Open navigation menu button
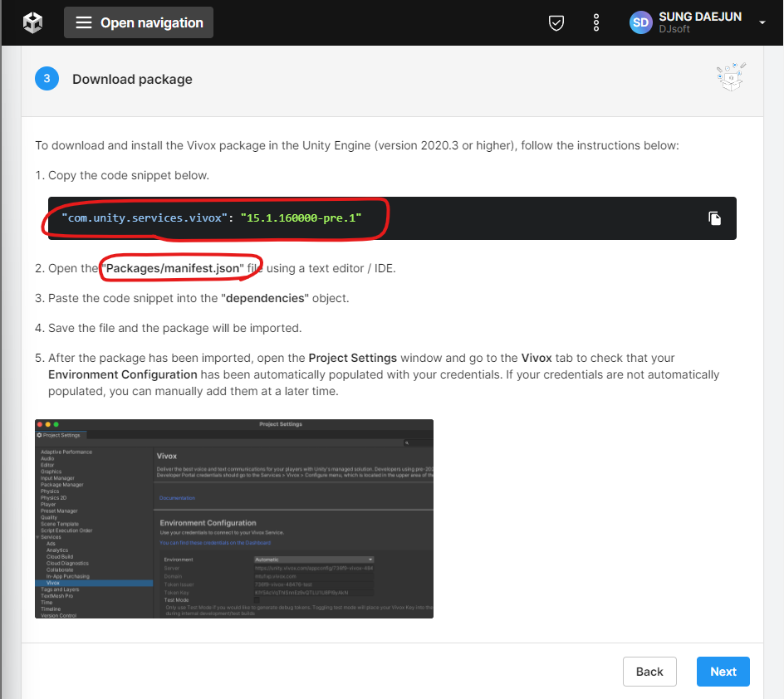The image size is (784, 699). pyautogui.click(x=139, y=22)
